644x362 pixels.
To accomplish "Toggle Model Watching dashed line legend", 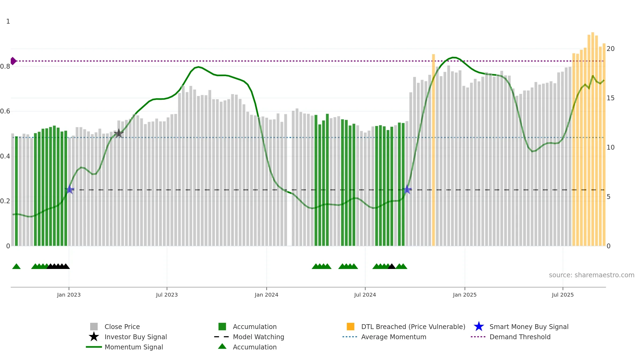I will [x=258, y=337].
